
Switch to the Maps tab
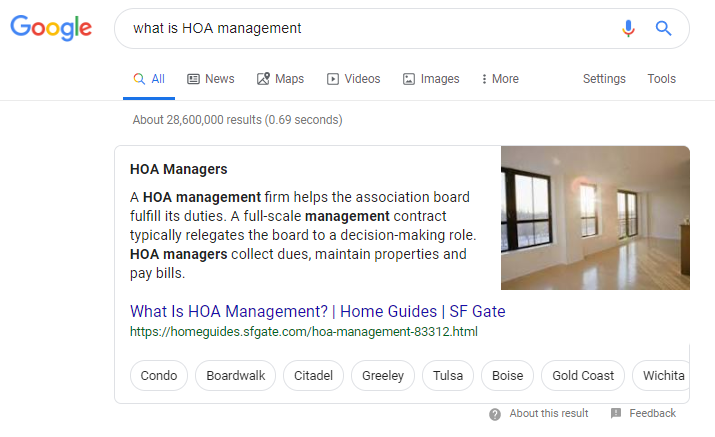(280, 79)
